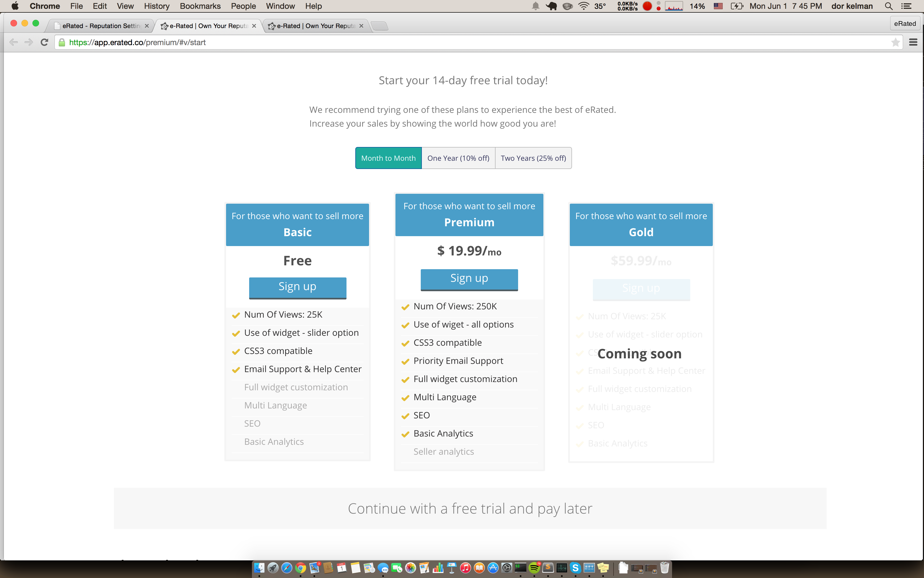Click 'Seller analytics' in Premium list

point(444,451)
